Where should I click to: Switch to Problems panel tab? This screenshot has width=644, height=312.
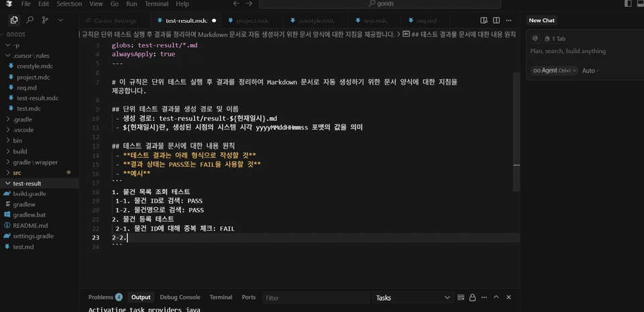pyautogui.click(x=105, y=297)
